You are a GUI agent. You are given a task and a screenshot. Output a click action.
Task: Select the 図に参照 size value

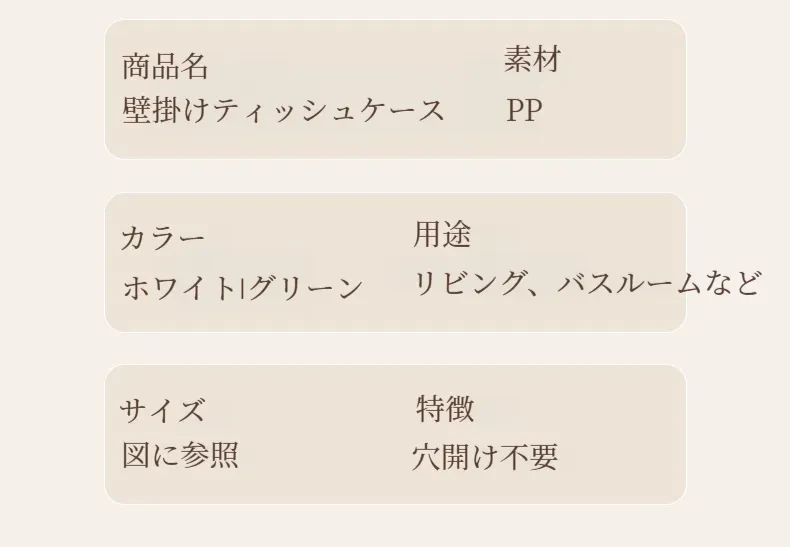[x=180, y=455]
